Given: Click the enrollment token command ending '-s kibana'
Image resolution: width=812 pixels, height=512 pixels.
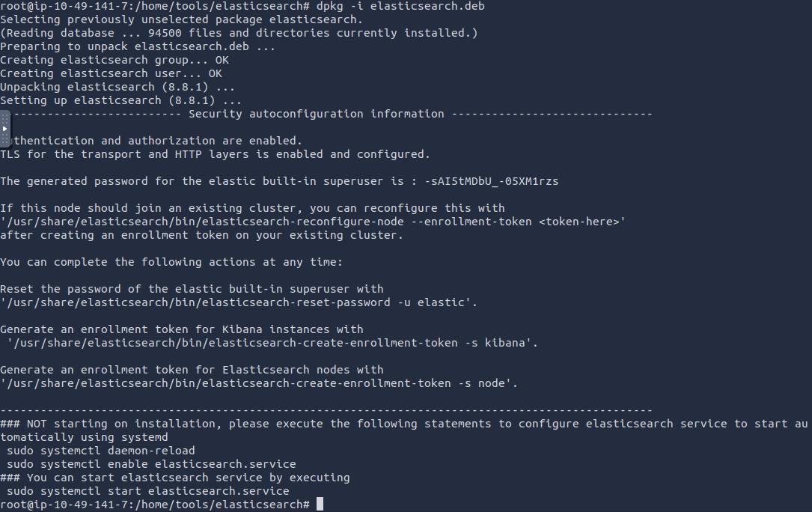Looking at the screenshot, I should (272, 343).
